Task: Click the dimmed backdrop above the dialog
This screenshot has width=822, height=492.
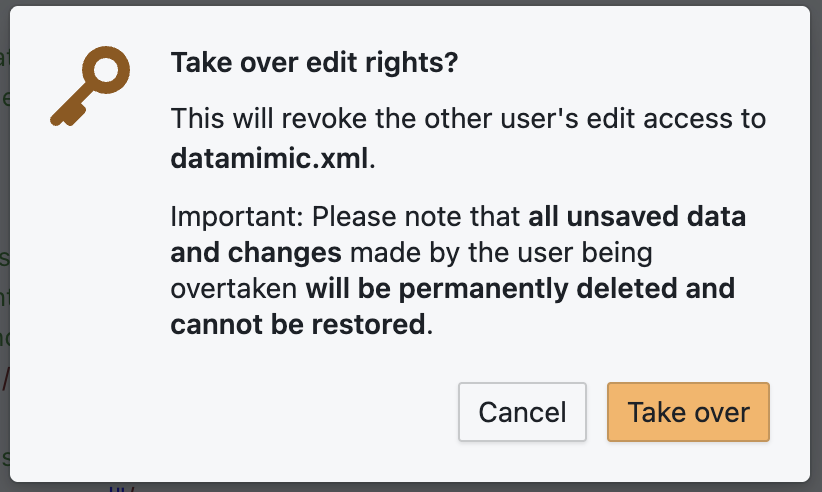Action: 400,2
